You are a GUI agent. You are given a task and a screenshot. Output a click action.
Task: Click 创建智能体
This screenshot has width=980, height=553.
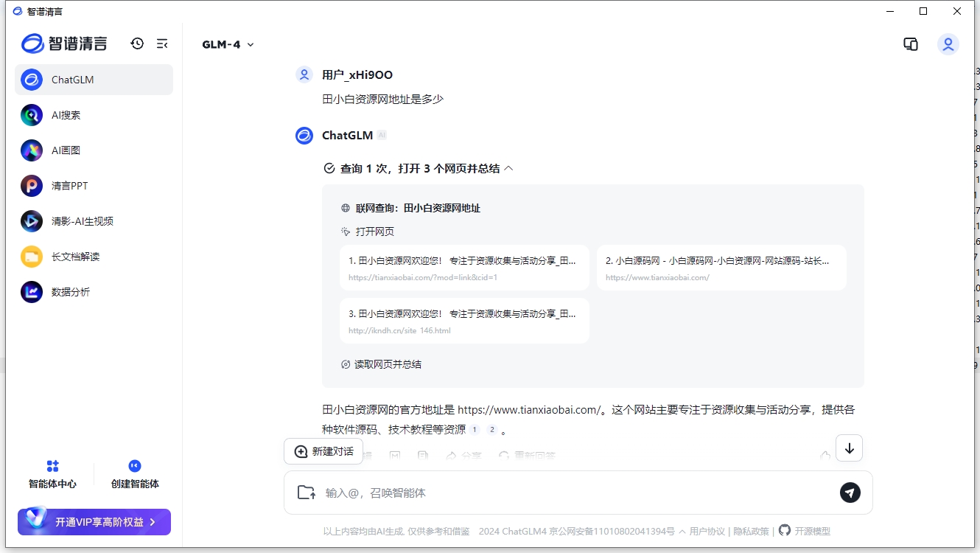(x=135, y=475)
